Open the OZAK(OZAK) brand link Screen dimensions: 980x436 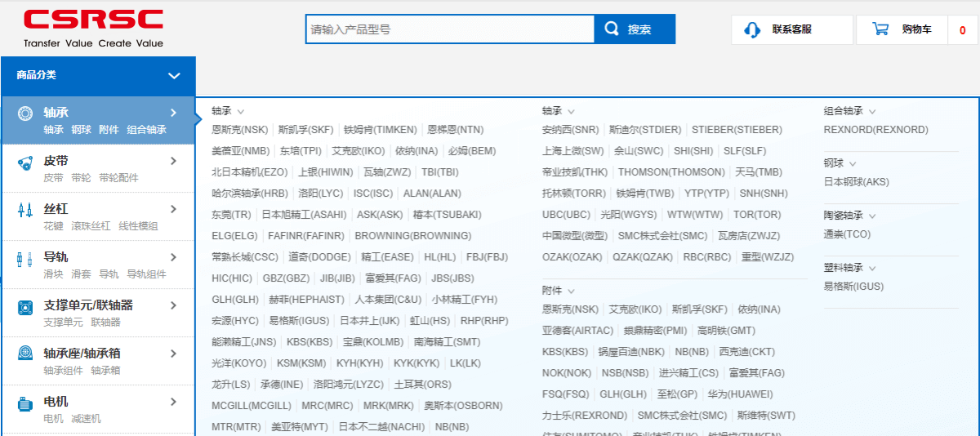click(572, 257)
